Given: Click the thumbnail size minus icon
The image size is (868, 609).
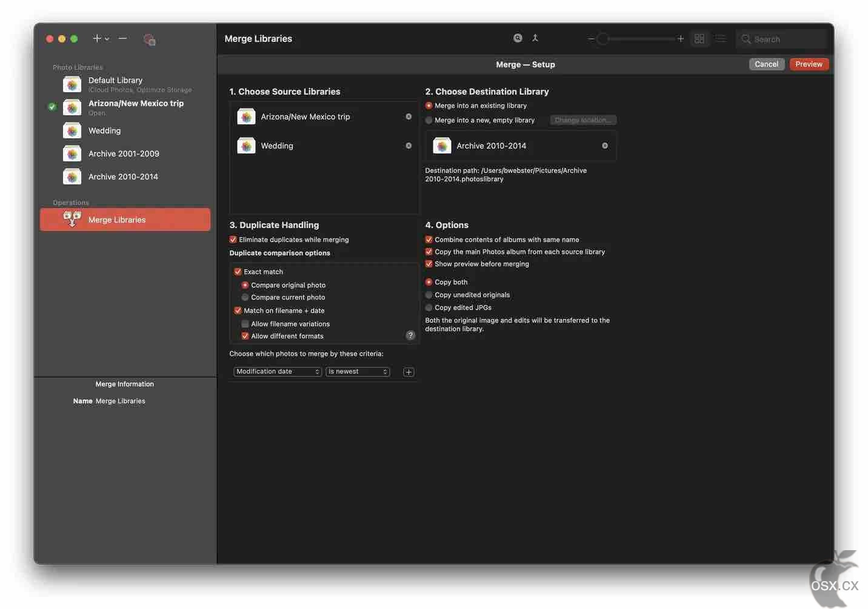Looking at the screenshot, I should click(590, 39).
